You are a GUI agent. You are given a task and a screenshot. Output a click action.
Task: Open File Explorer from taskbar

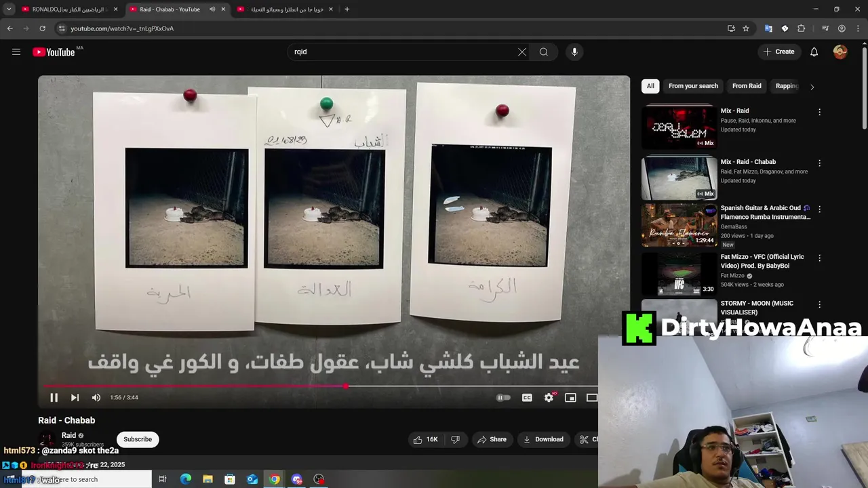(x=208, y=479)
